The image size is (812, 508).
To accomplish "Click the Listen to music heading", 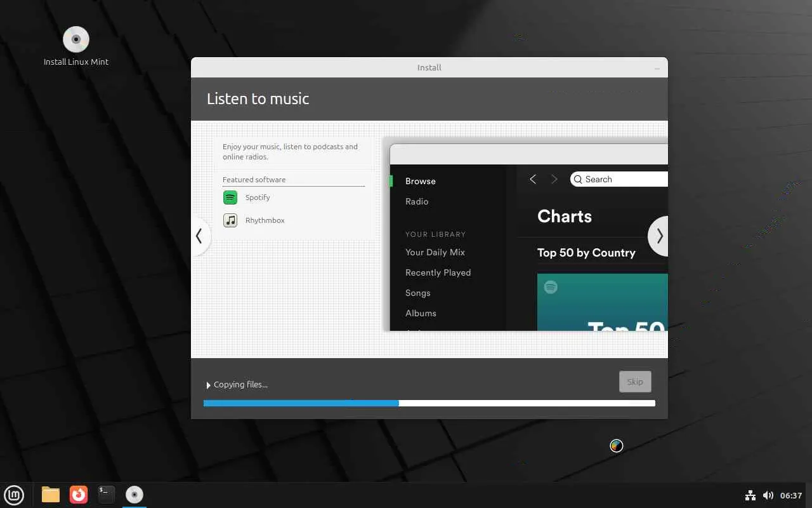I will pos(258,99).
